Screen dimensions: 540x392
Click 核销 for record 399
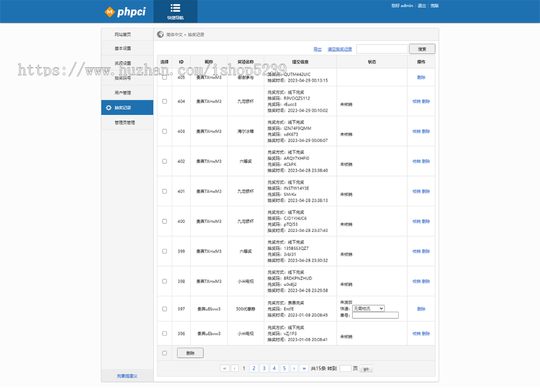tap(416, 251)
